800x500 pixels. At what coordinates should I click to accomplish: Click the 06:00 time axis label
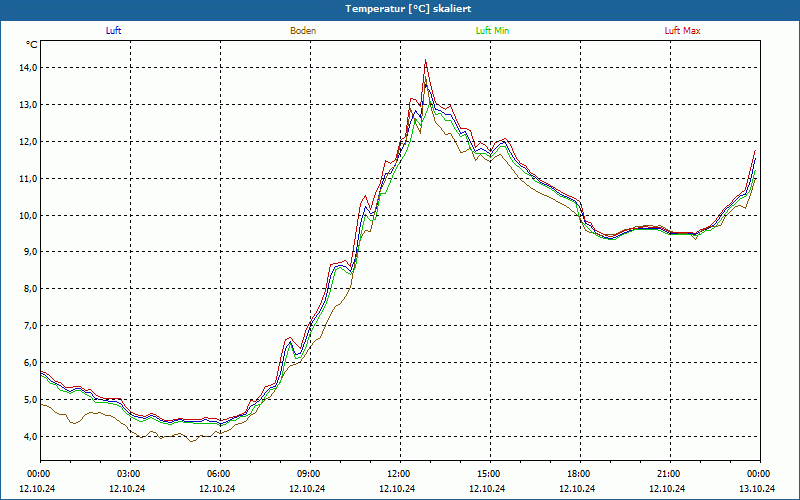click(x=219, y=474)
